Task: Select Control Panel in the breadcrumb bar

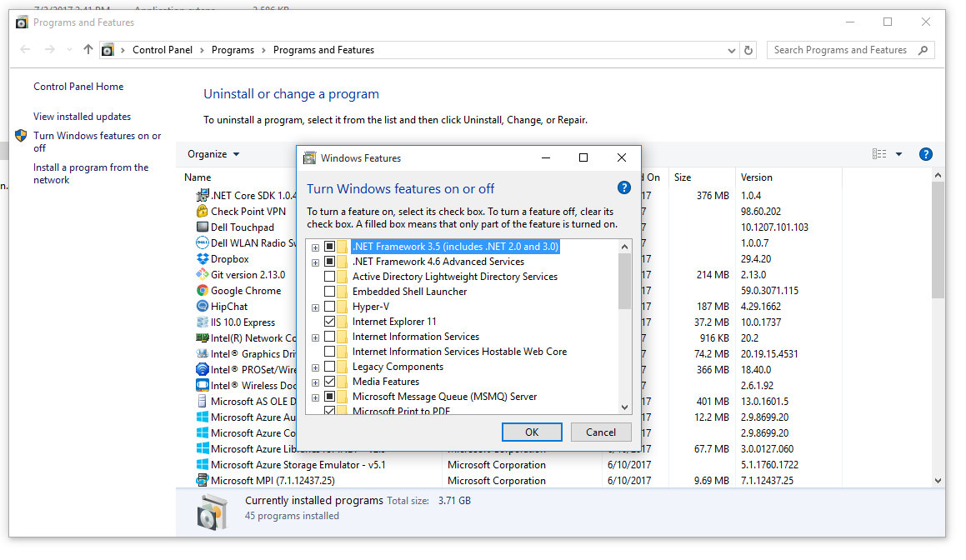Action: click(x=163, y=49)
